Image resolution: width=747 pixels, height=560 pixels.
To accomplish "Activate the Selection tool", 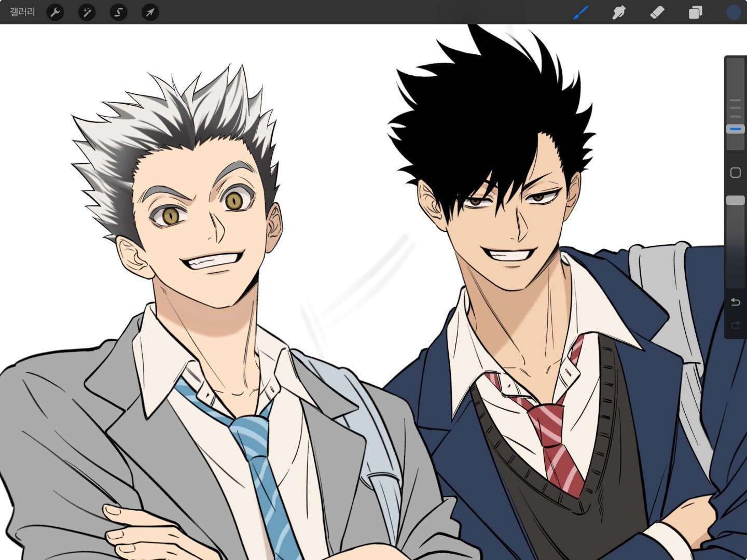I will (x=118, y=12).
